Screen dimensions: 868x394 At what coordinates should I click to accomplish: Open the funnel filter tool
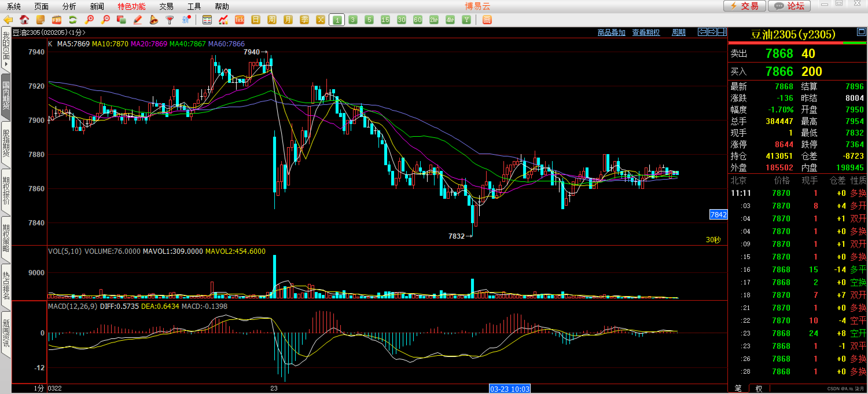(x=170, y=20)
